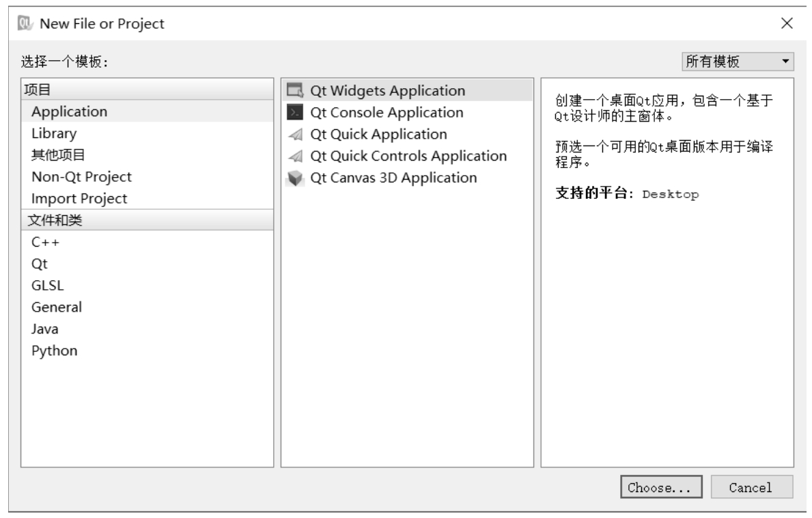The height and width of the screenshot is (518, 812).
Task: Choose the 其他项目 category
Action: click(x=147, y=155)
